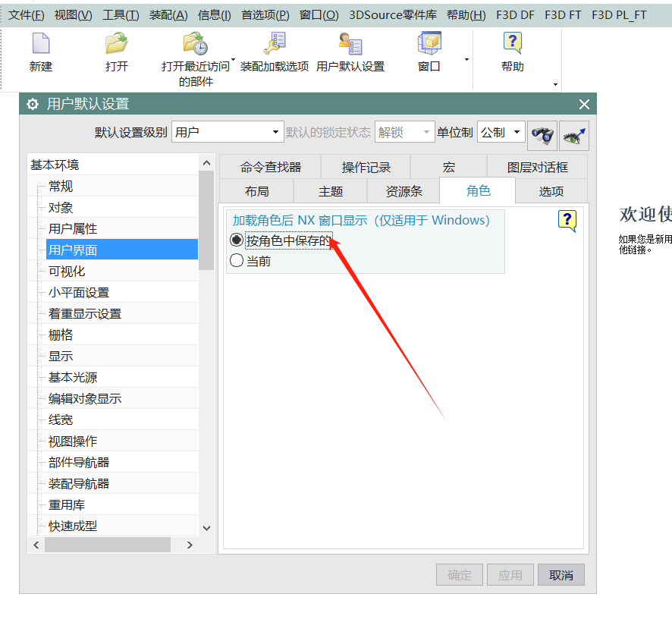Select 按角色中保存的 radio button
672x641 pixels.
237,240
